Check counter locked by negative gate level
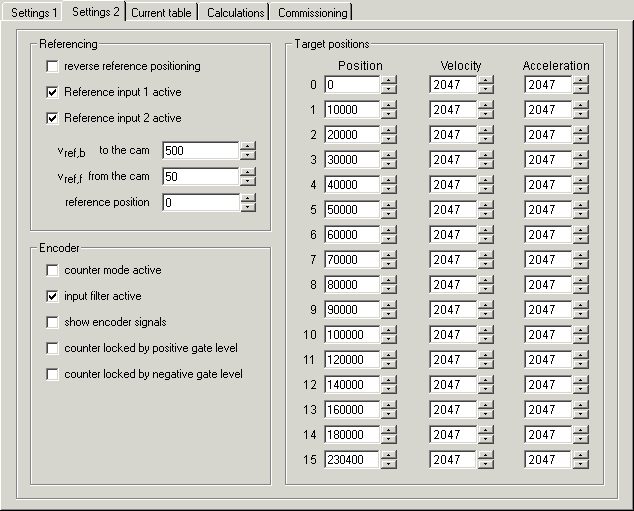This screenshot has height=511, width=634. pyautogui.click(x=52, y=374)
